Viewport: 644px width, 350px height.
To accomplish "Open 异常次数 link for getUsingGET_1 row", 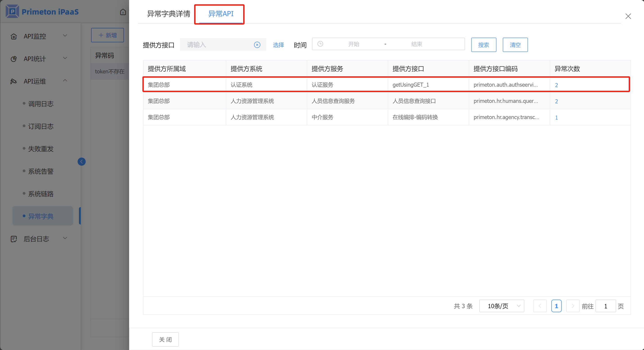I will 556,85.
